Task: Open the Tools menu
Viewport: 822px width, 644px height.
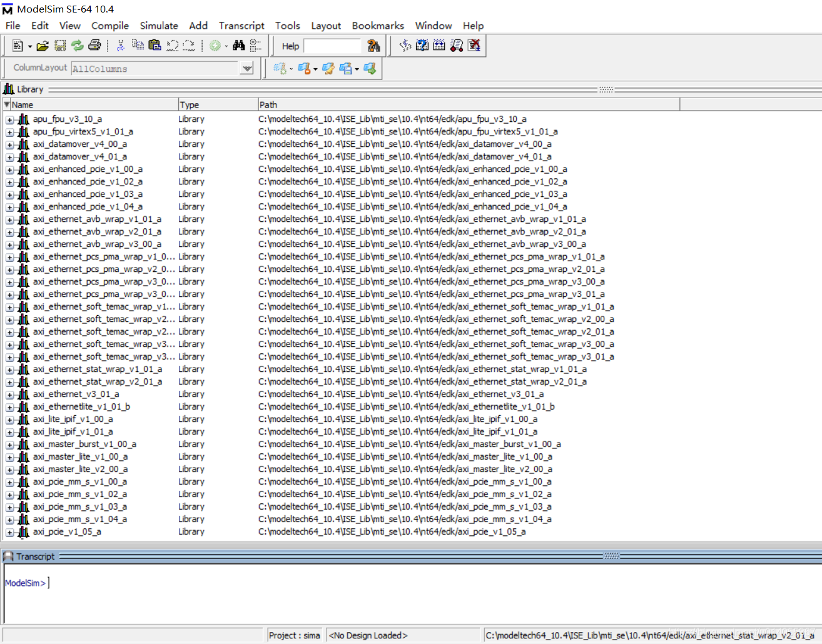Action: [x=288, y=26]
